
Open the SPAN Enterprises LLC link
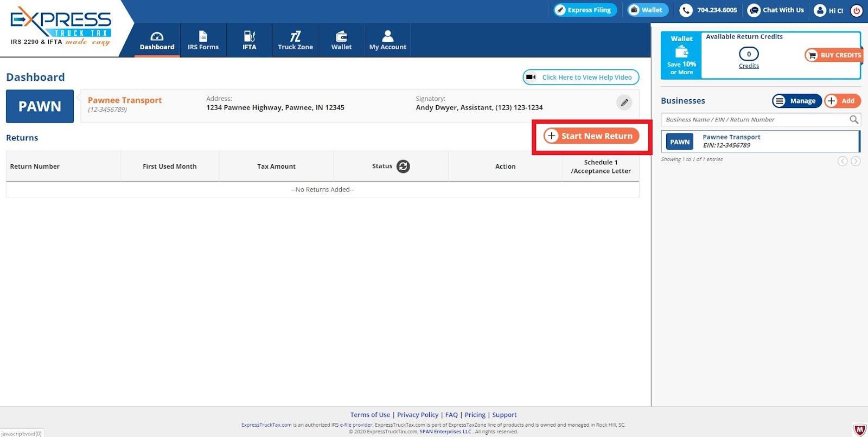point(445,432)
